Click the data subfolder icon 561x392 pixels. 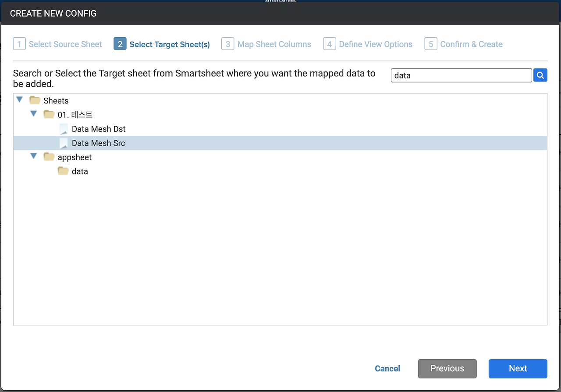[x=63, y=171]
